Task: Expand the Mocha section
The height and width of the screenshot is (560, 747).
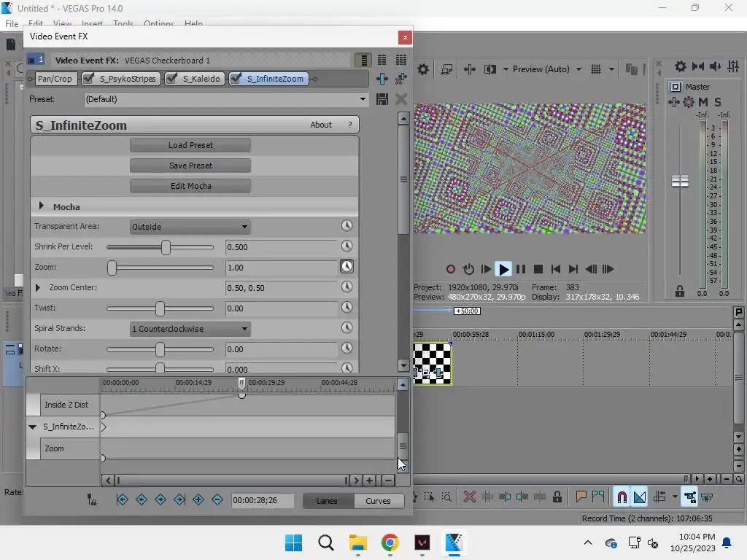Action: [x=42, y=206]
